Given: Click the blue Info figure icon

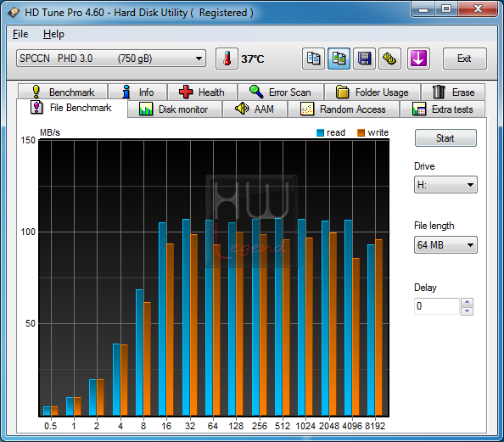Looking at the screenshot, I should 126,92.
